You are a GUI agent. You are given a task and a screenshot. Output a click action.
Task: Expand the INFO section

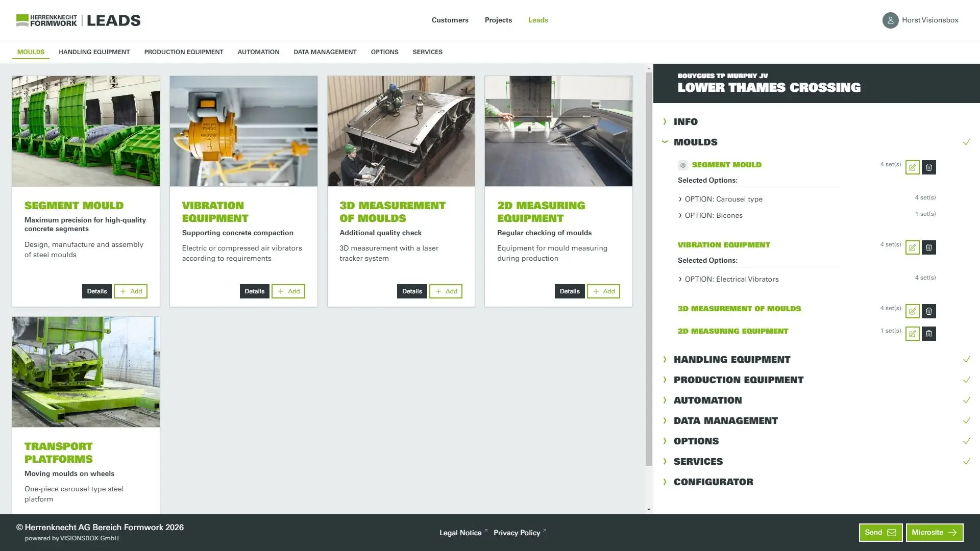[665, 121]
